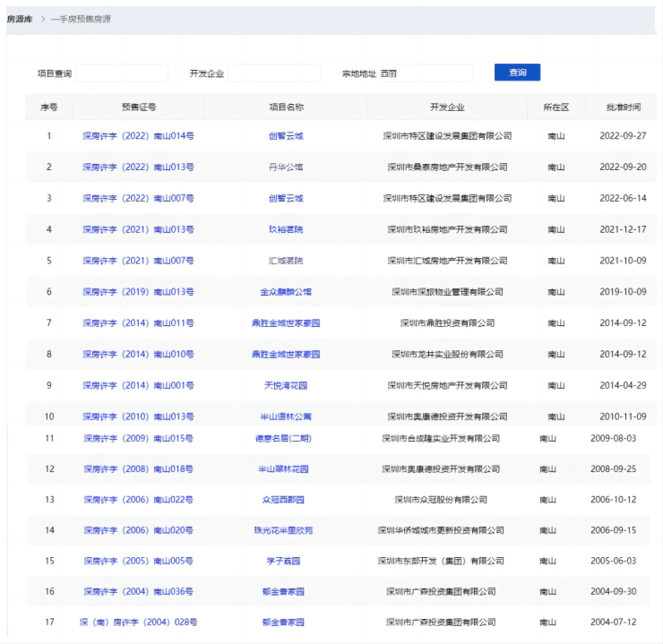Open permit 深房许字（2022）南山014号

click(x=138, y=136)
